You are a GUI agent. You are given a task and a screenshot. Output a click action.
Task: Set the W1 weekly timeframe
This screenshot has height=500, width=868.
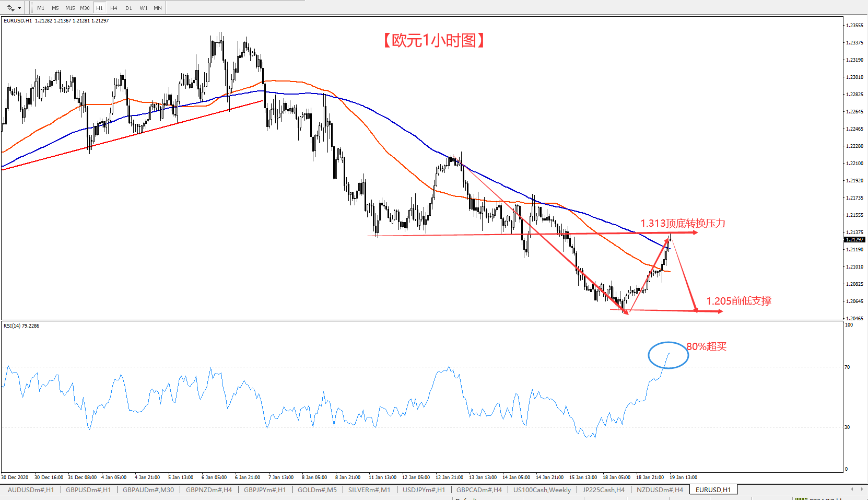click(144, 8)
